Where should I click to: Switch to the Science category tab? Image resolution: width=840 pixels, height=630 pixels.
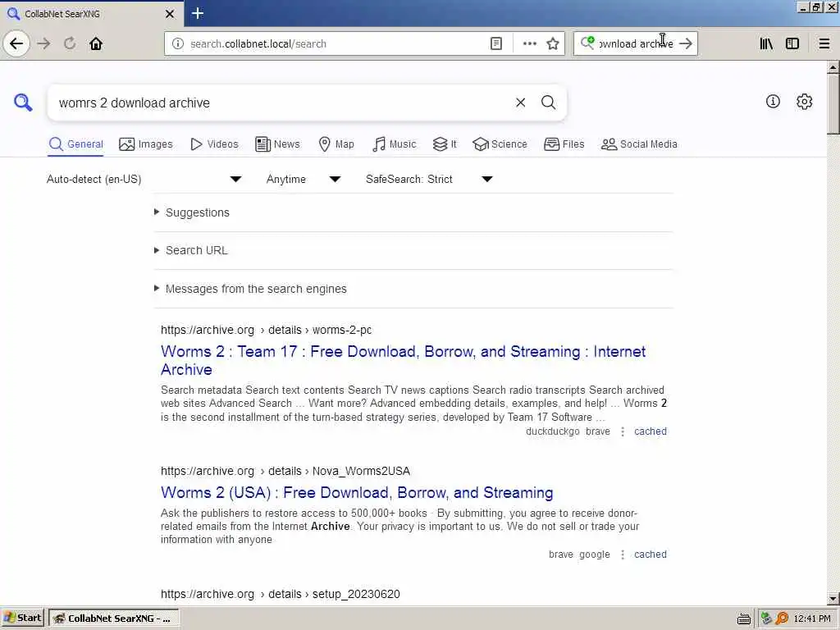500,144
